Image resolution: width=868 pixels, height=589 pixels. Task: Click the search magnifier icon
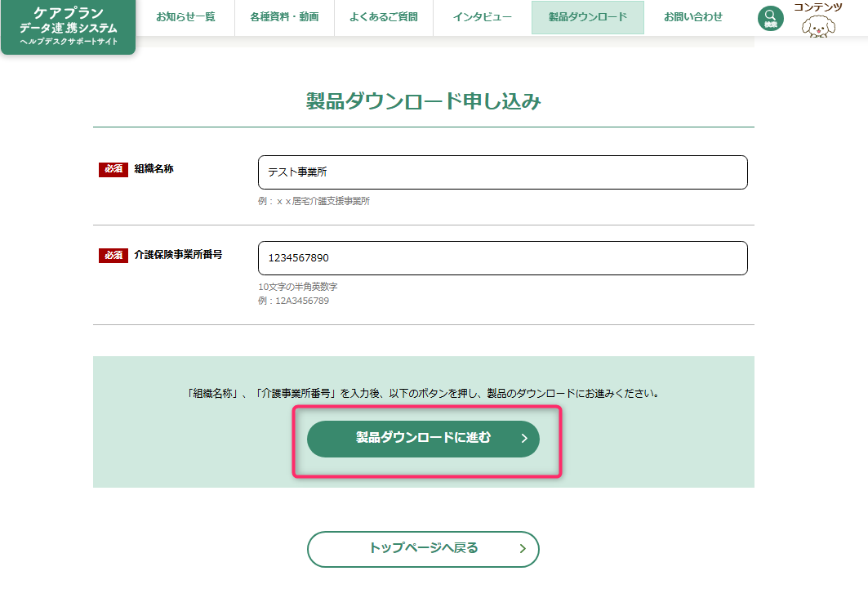(x=769, y=17)
